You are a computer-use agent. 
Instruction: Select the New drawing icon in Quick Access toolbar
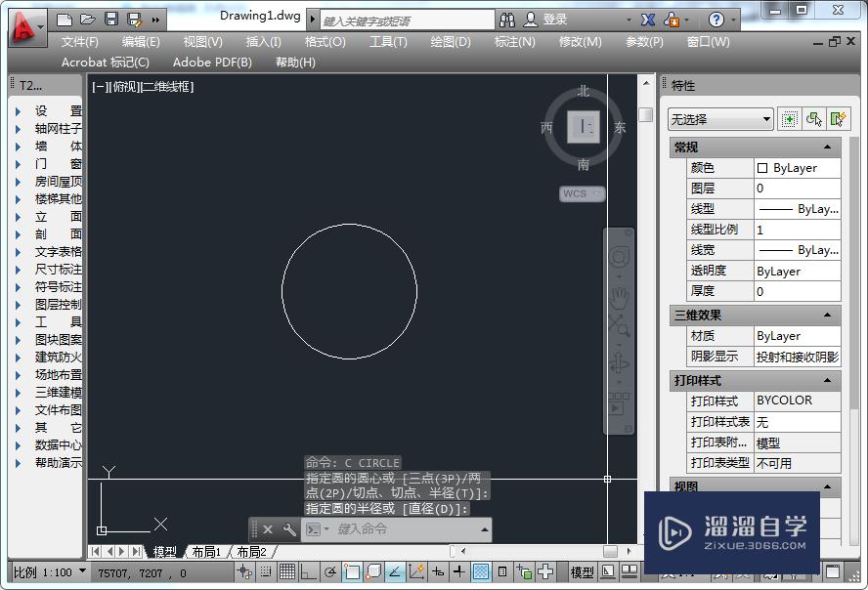[64, 19]
